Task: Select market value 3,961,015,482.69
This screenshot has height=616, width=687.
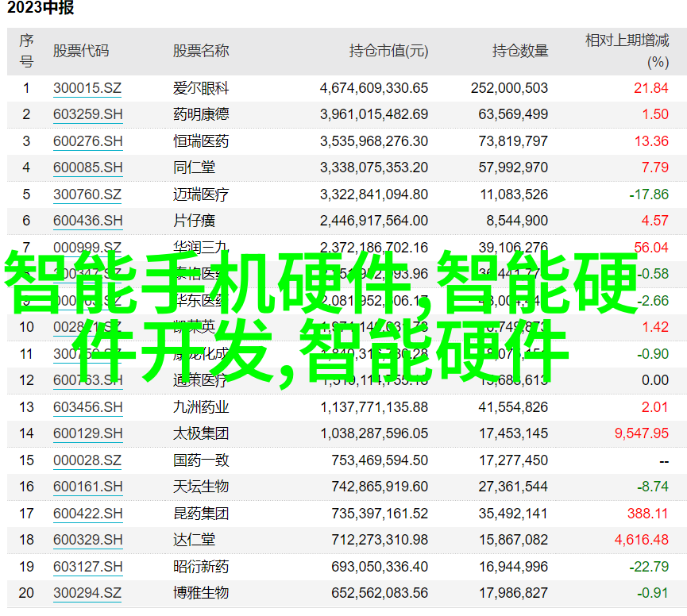Action: click(x=374, y=114)
